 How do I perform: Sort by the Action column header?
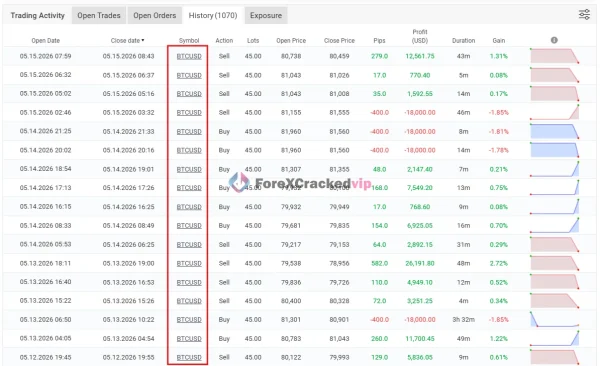pyautogui.click(x=224, y=41)
